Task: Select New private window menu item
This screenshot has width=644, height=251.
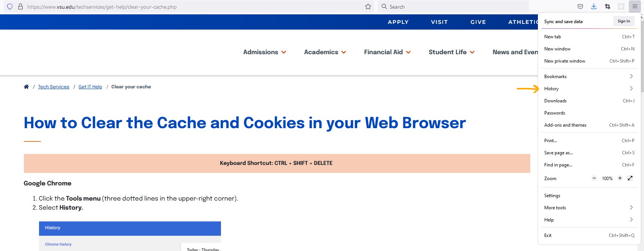Action: tap(589, 61)
